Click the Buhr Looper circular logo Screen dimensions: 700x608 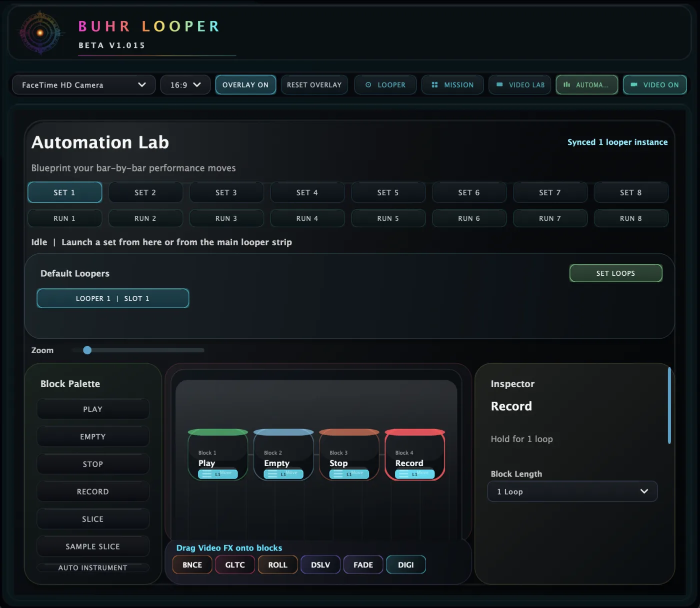tap(40, 33)
